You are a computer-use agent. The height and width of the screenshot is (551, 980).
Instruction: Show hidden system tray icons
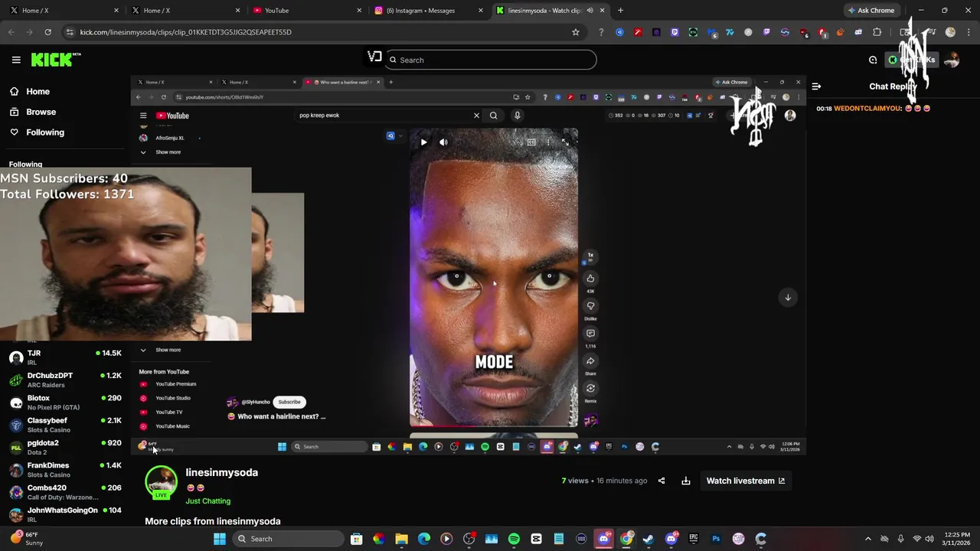point(867,539)
